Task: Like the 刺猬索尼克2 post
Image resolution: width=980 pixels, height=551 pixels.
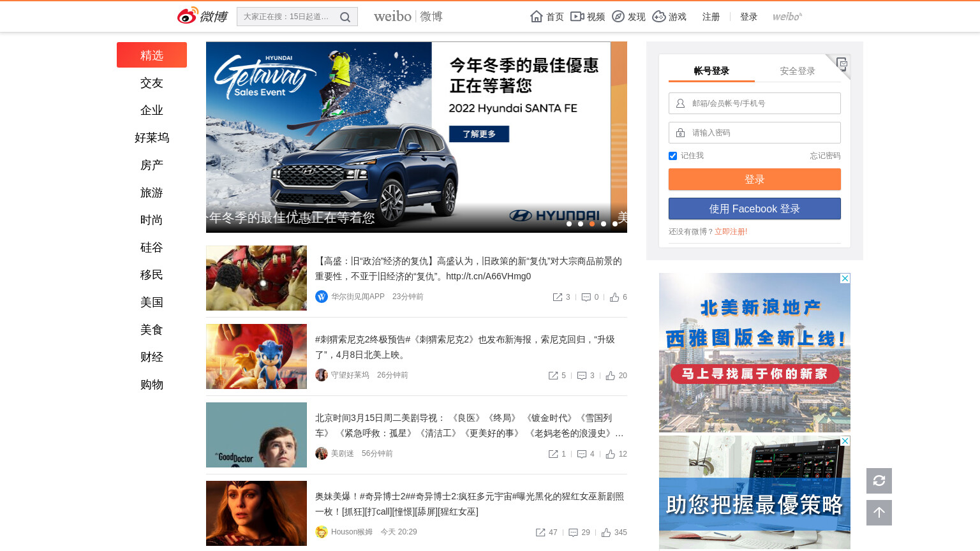Action: click(x=611, y=376)
